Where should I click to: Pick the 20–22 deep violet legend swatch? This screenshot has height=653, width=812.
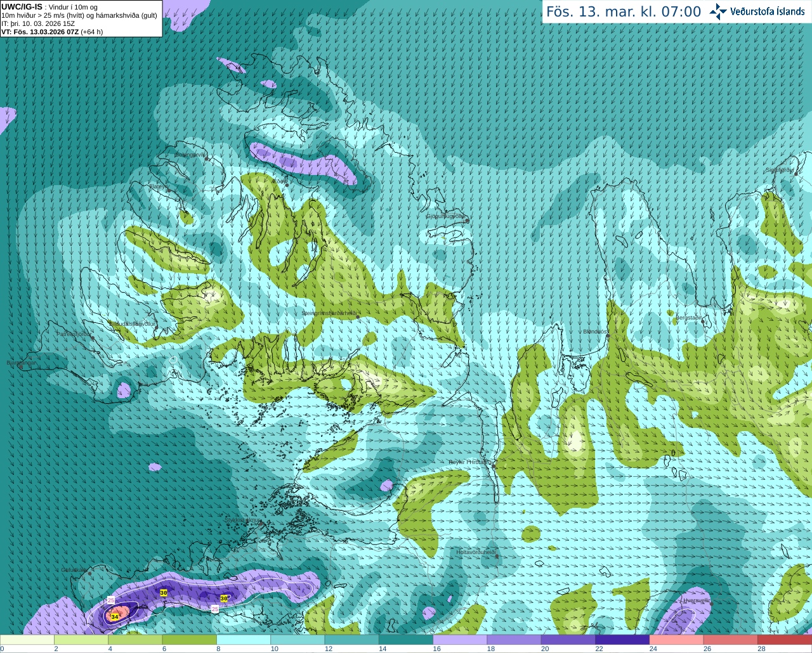click(x=568, y=640)
